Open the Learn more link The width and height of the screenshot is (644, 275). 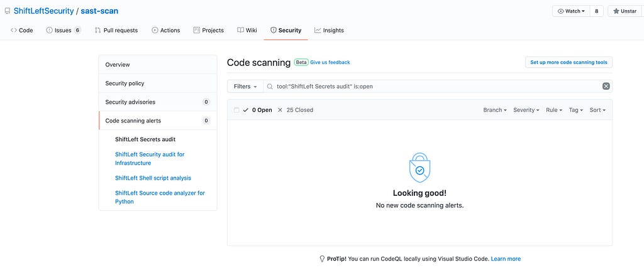coord(506,259)
